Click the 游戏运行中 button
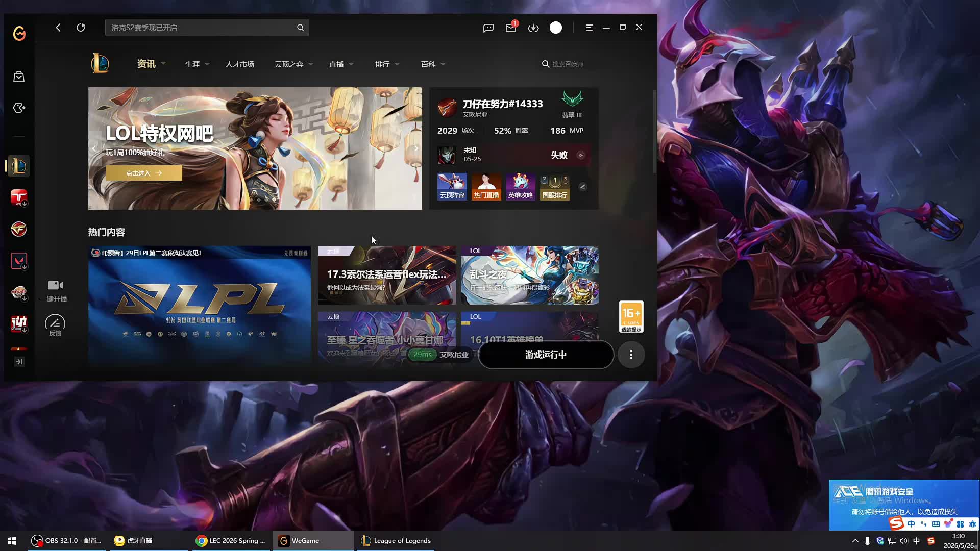The height and width of the screenshot is (551, 980). (x=546, y=355)
